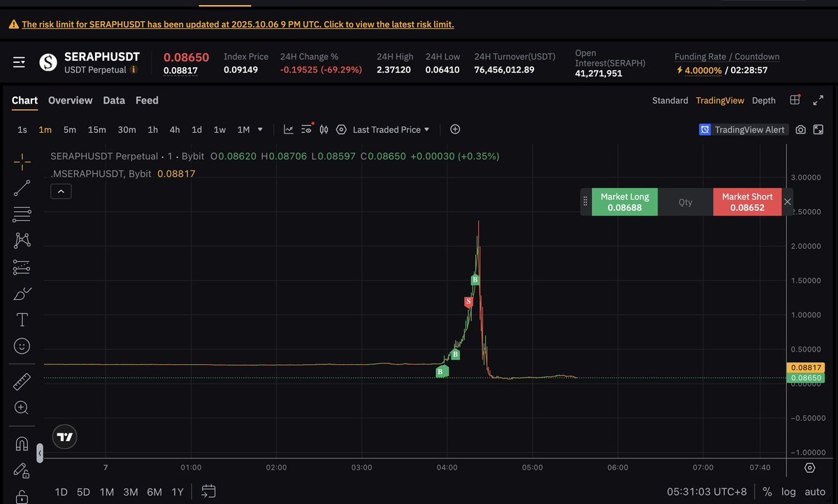Click the TradingView logo on chart
The image size is (838, 504).
click(65, 437)
